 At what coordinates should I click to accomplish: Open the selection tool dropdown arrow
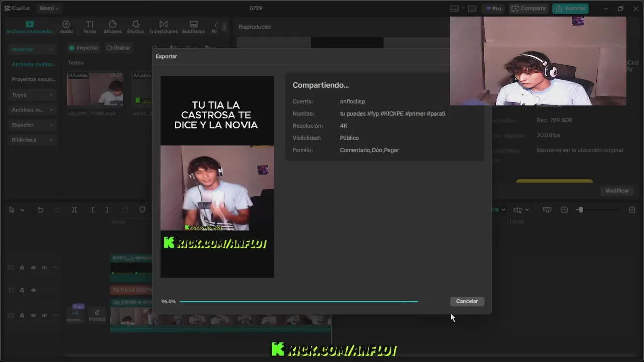click(x=22, y=210)
